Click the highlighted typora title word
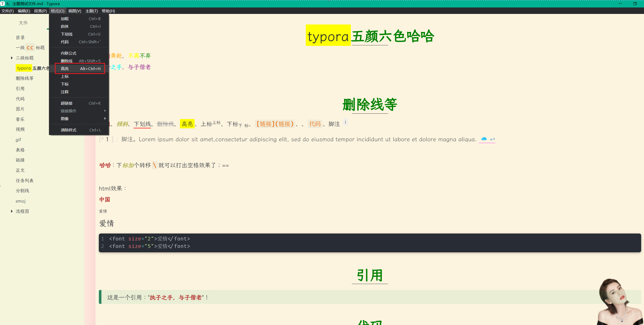The image size is (644, 325). pyautogui.click(x=328, y=36)
